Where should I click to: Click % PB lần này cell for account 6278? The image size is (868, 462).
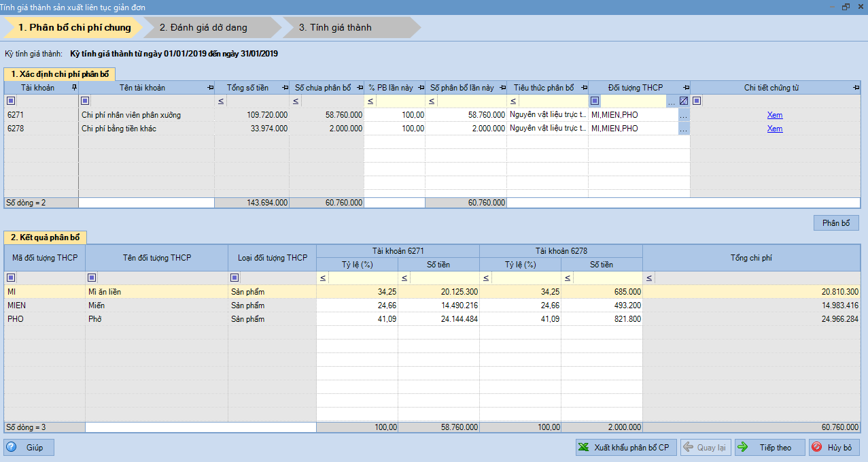[x=394, y=129]
